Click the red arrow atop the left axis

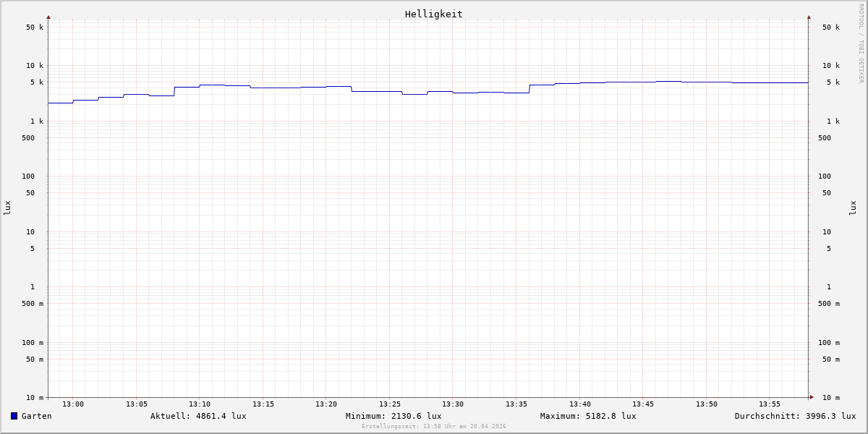48,17
